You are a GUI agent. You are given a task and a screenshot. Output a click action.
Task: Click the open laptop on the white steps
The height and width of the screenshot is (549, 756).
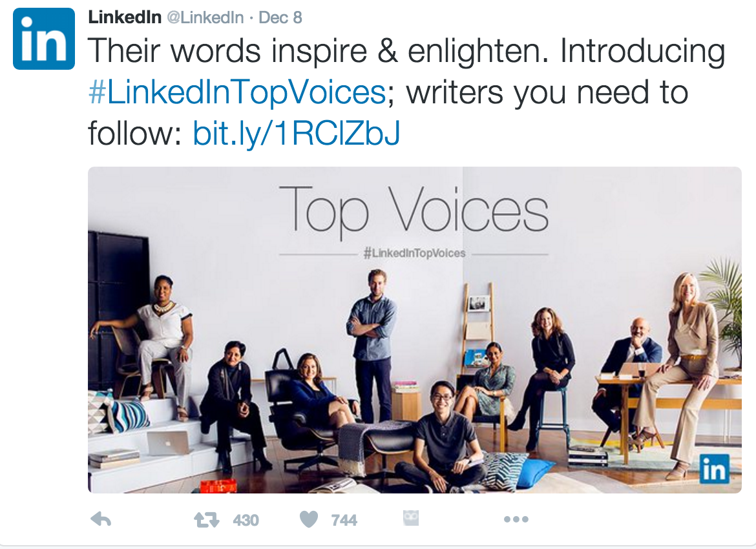click(x=169, y=443)
